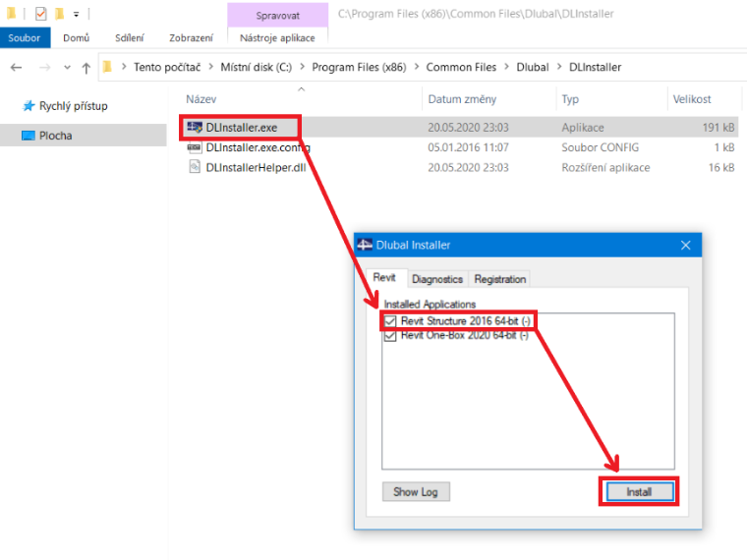Click the Spravovat contextual tab header

[x=278, y=16]
